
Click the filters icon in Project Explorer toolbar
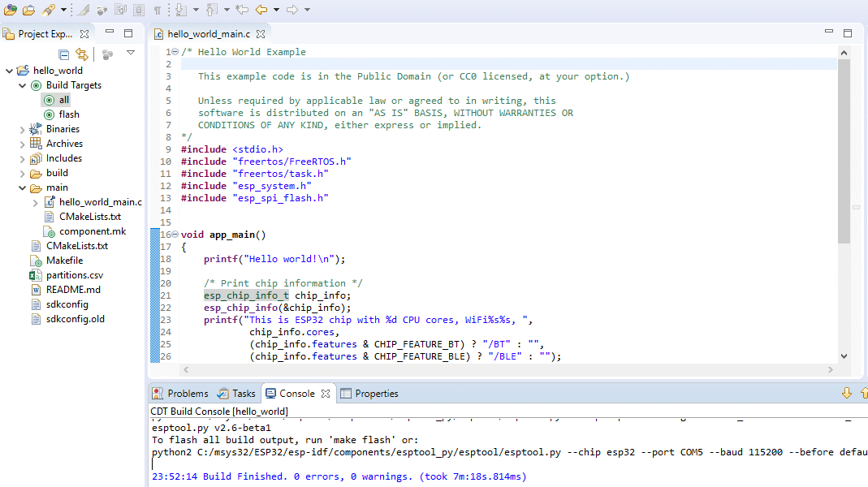pos(107,54)
